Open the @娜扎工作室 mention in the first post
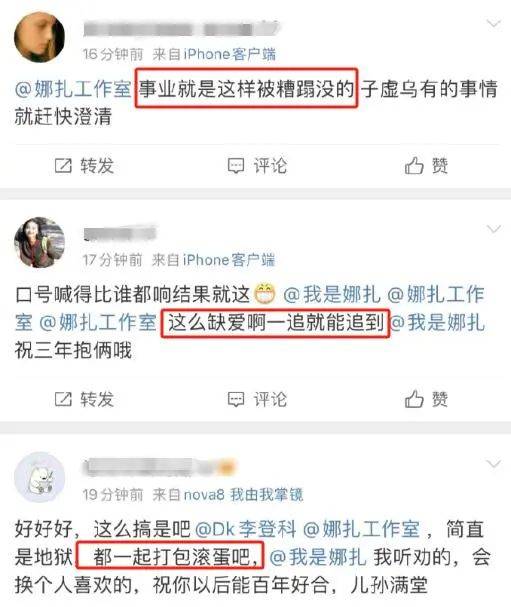Viewport: 511px width, 607px height. click(x=73, y=89)
